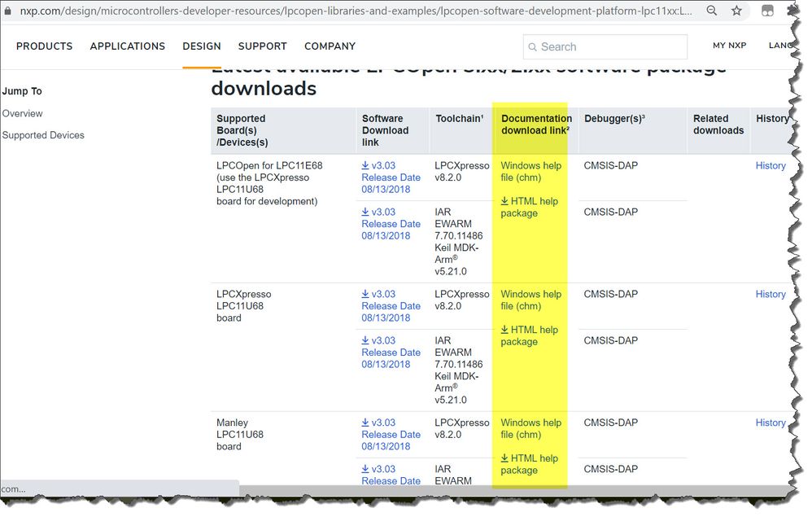
Task: Click the Search input field
Action: (605, 46)
